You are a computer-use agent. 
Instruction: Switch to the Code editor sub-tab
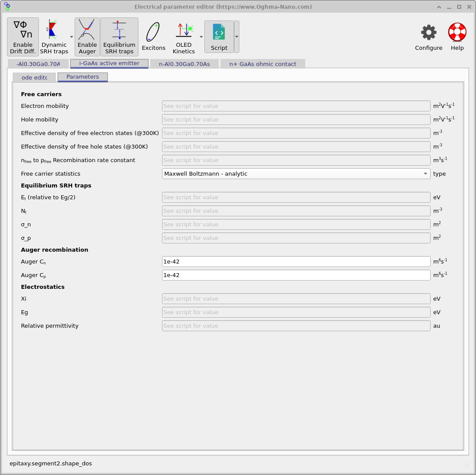pyautogui.click(x=34, y=77)
